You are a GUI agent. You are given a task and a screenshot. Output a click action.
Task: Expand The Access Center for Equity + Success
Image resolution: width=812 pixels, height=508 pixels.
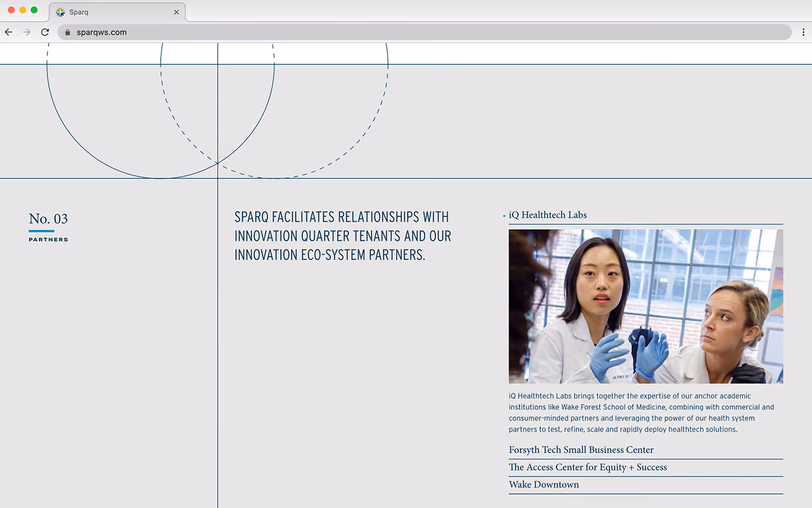coord(646,467)
